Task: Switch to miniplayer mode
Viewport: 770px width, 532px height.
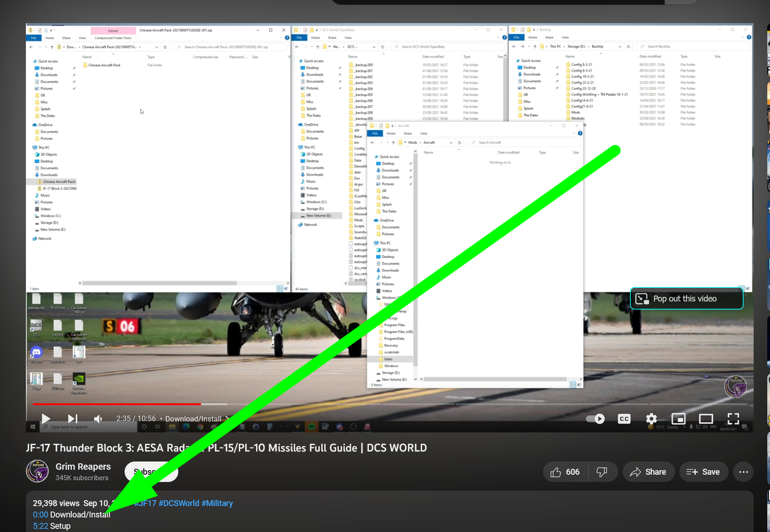Action: [679, 419]
